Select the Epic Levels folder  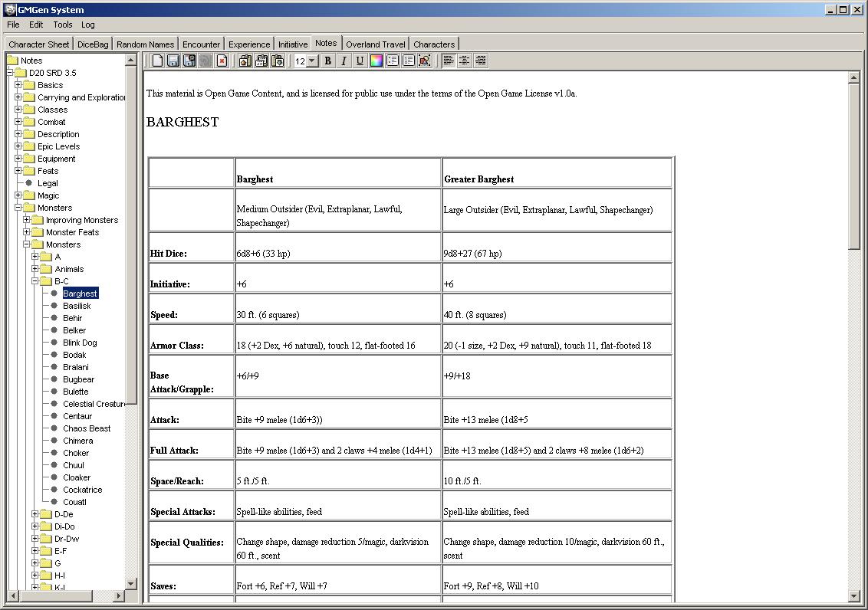(x=59, y=146)
